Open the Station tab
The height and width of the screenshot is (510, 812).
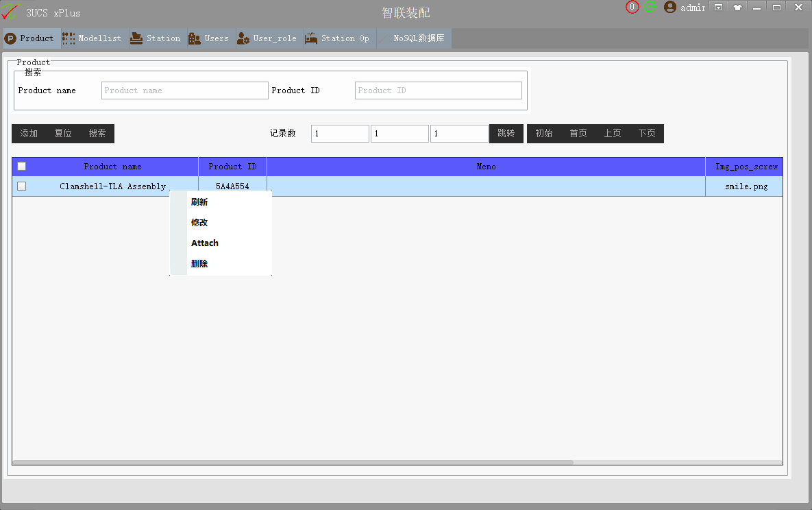[x=158, y=38]
